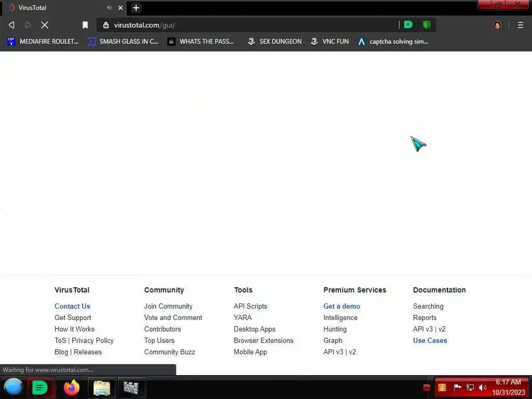
Task: Open the green shield icon in the address bar
Action: click(427, 24)
